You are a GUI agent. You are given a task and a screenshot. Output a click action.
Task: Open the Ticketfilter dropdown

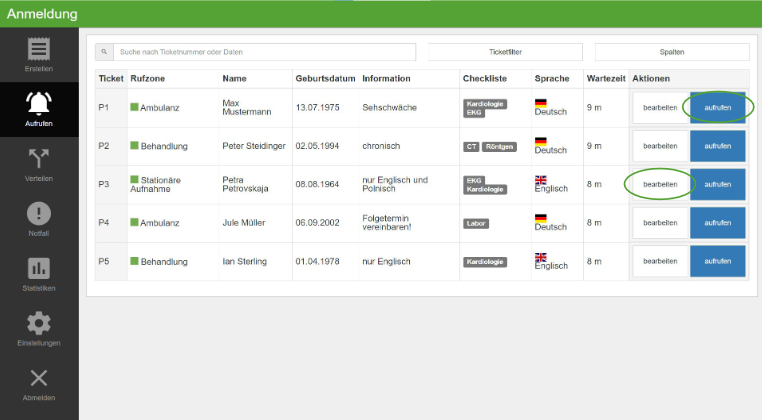pyautogui.click(x=505, y=52)
